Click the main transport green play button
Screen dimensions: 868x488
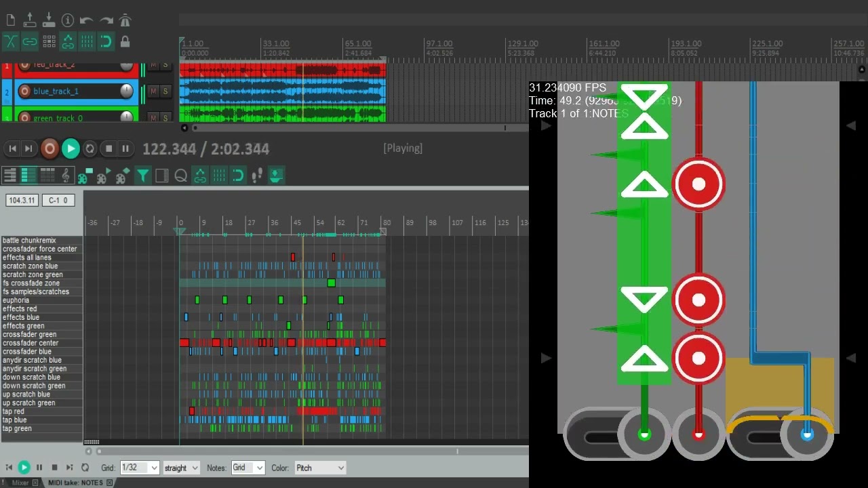click(71, 148)
